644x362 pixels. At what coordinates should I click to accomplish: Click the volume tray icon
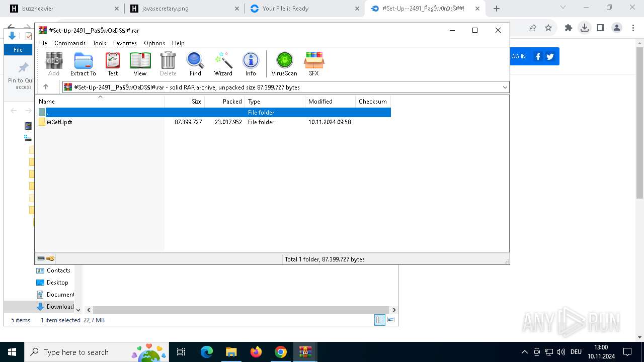(561, 352)
